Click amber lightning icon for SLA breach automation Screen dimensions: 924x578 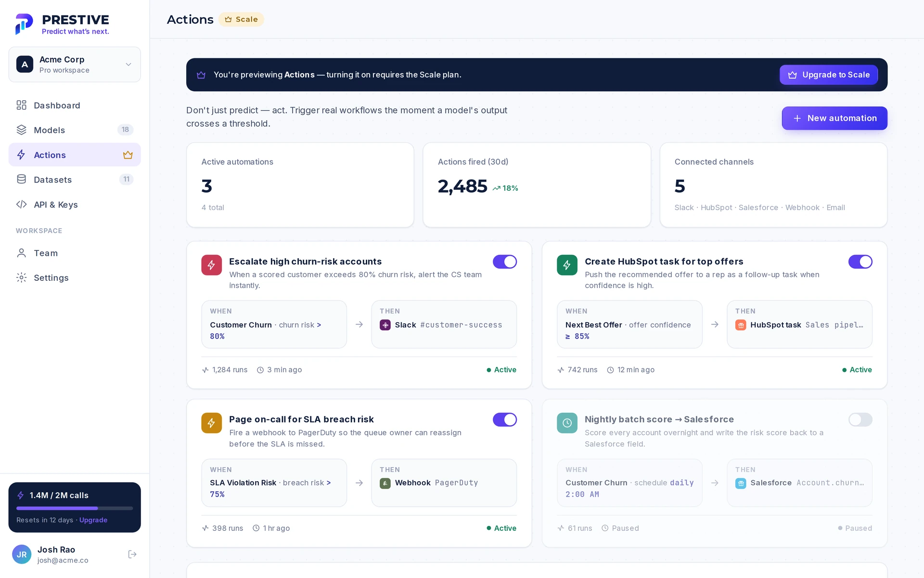coord(212,423)
